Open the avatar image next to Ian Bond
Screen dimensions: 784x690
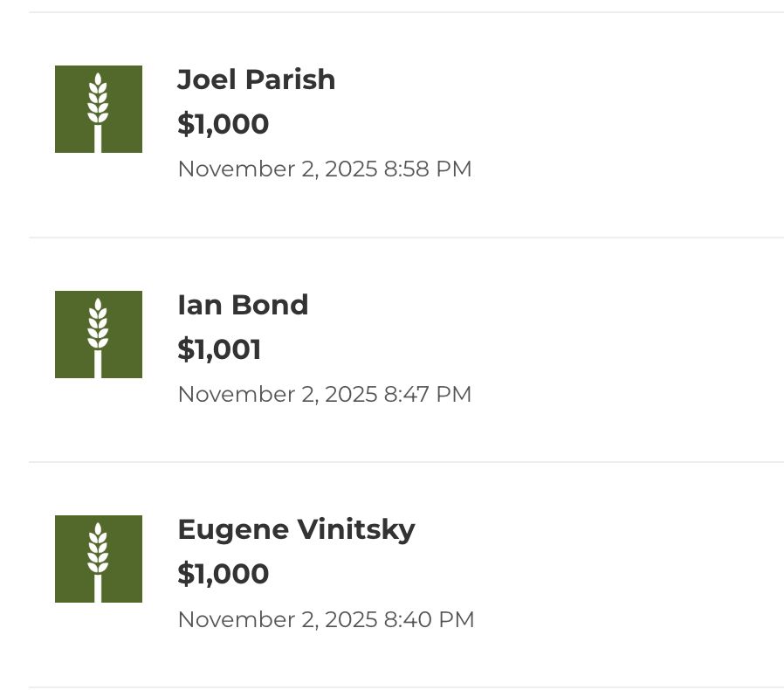[x=99, y=334]
